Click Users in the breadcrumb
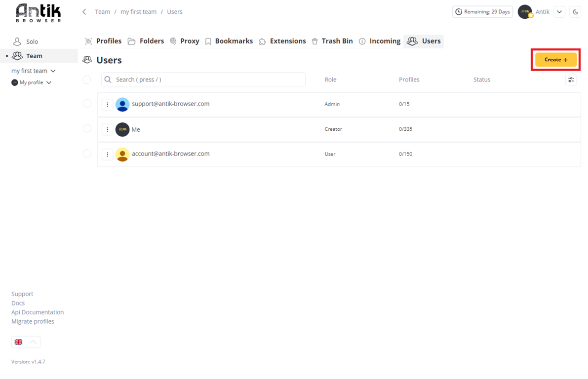Viewport: 588px width, 379px height. pyautogui.click(x=175, y=12)
